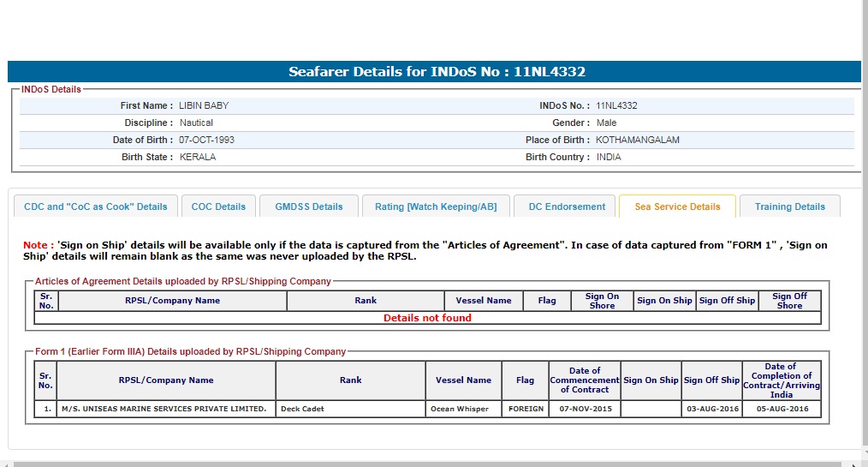Click the 03-AUG-2016 sign off ship date
Viewport: 868px width, 467px height.
[x=711, y=409]
